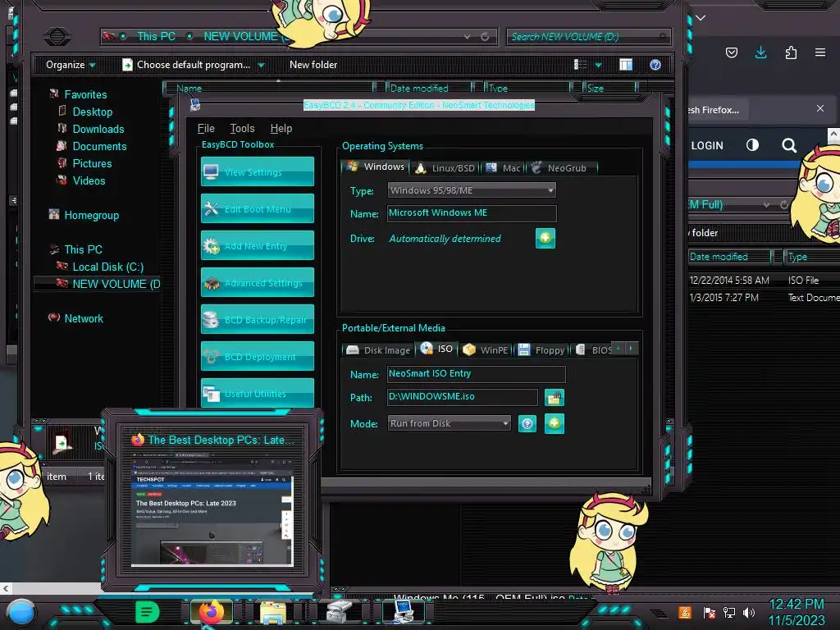Toggle the dark mode contrast icon on webpage

coord(753,145)
